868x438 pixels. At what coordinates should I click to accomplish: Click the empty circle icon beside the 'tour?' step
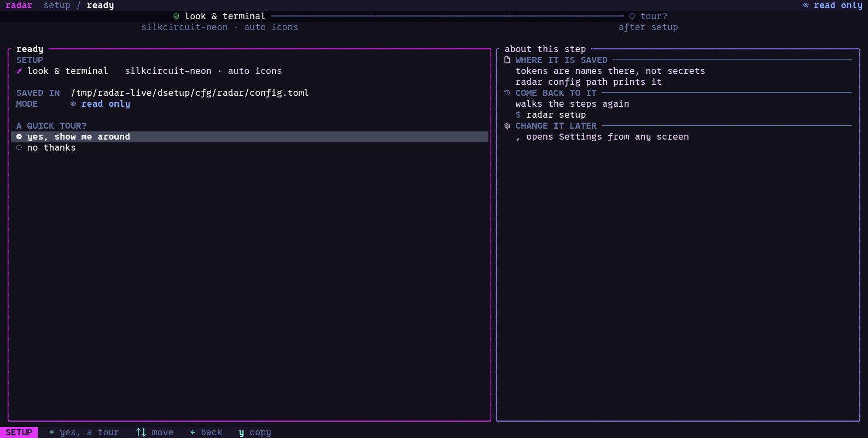pos(632,16)
